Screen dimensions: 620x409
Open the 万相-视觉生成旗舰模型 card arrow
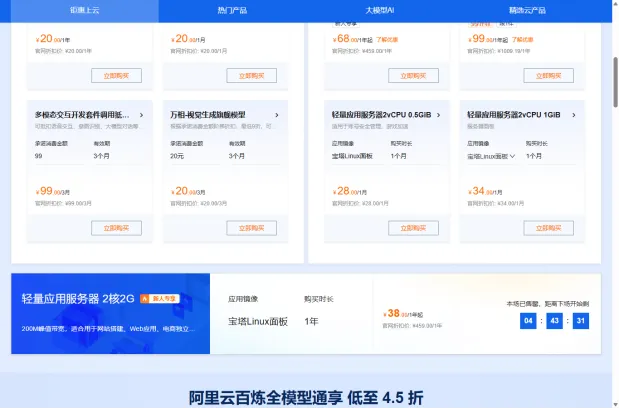277,115
